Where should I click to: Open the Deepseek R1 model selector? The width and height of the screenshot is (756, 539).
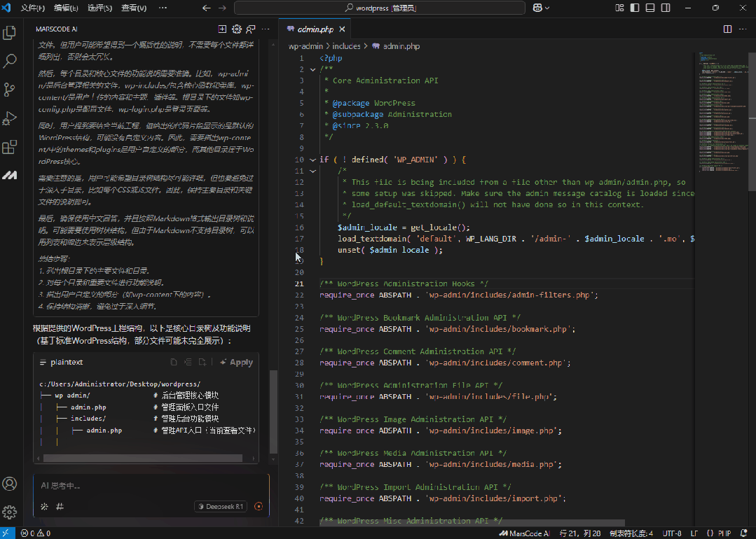coord(221,506)
